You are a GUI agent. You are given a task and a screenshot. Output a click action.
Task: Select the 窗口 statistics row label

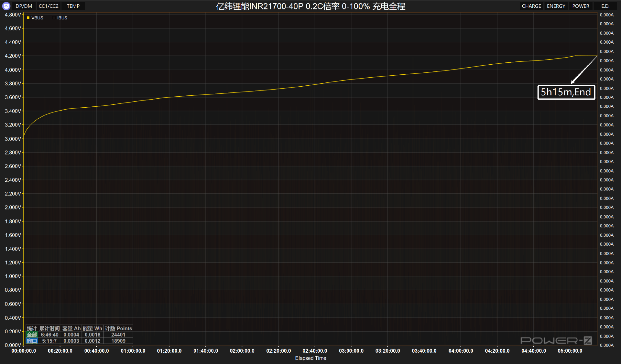(x=32, y=341)
